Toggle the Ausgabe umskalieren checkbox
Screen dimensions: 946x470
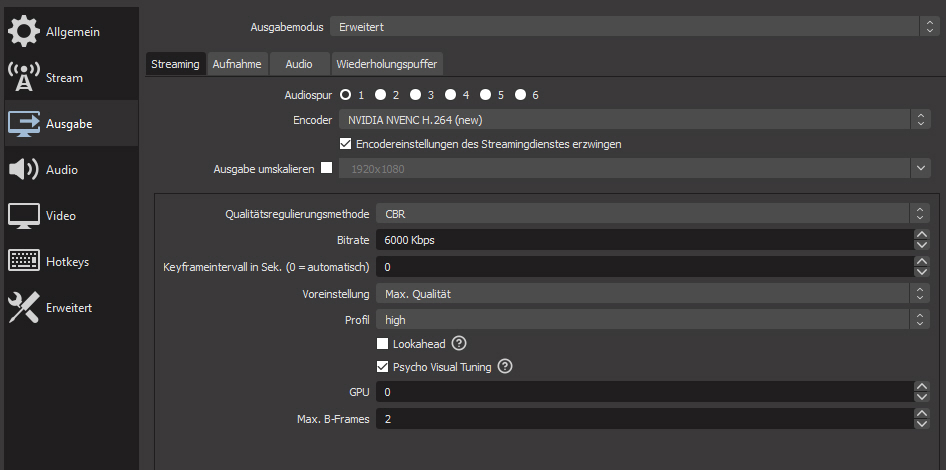click(326, 169)
